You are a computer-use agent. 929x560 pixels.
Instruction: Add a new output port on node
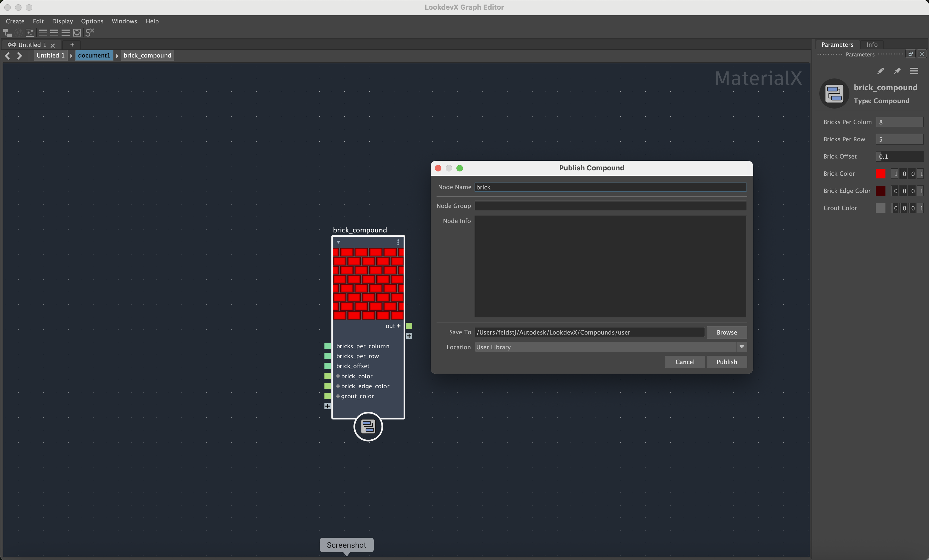[x=409, y=336]
